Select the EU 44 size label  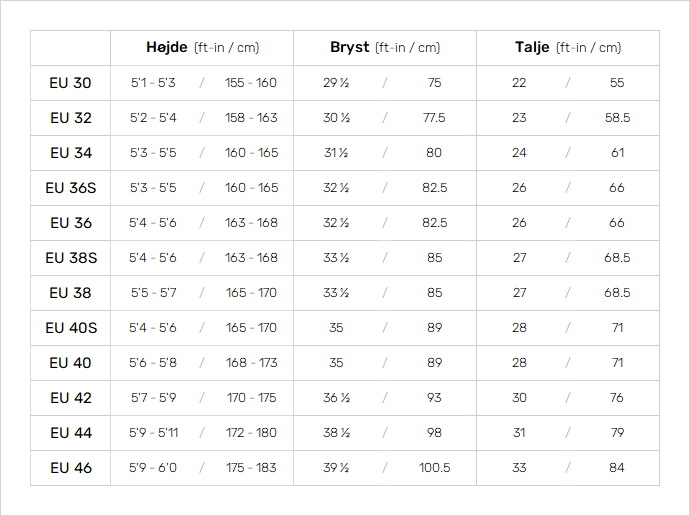[71, 433]
